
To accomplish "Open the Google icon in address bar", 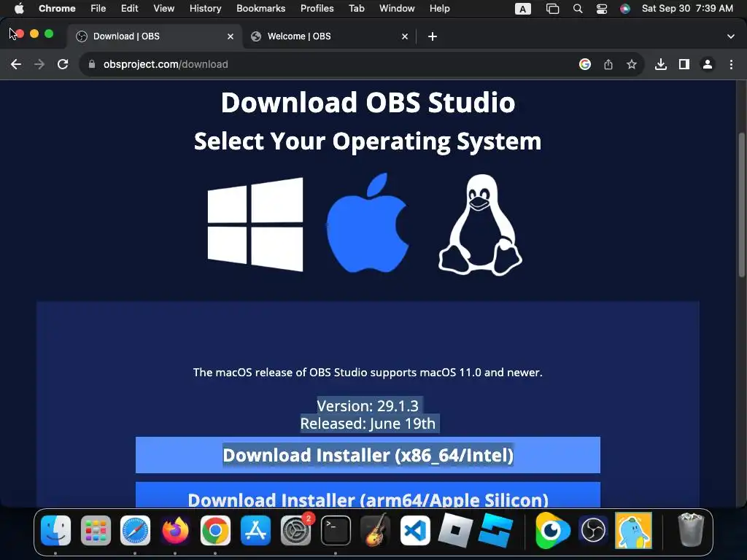I will [x=585, y=64].
